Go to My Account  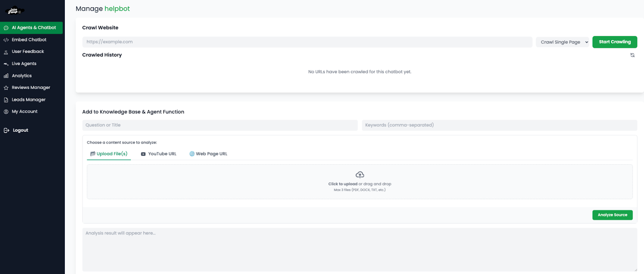pos(25,111)
